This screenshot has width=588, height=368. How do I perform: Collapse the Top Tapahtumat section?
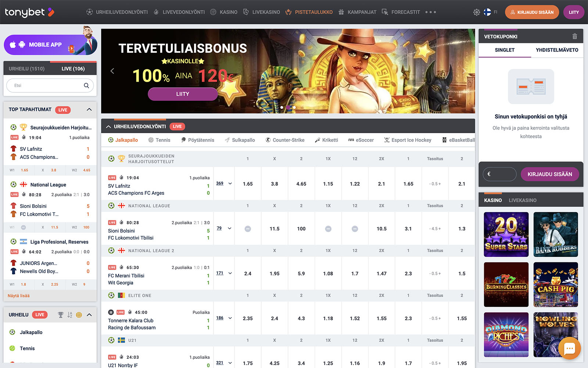[89, 110]
